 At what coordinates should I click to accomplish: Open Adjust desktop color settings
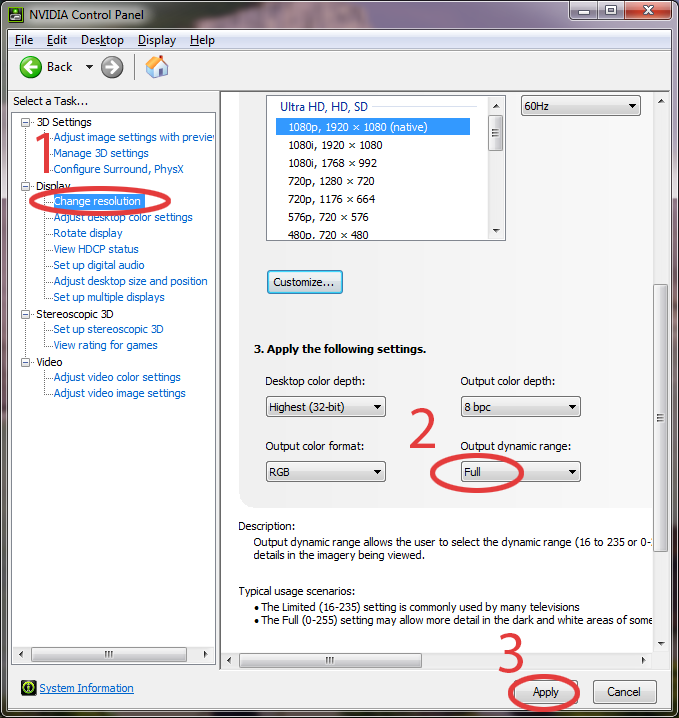tap(123, 217)
